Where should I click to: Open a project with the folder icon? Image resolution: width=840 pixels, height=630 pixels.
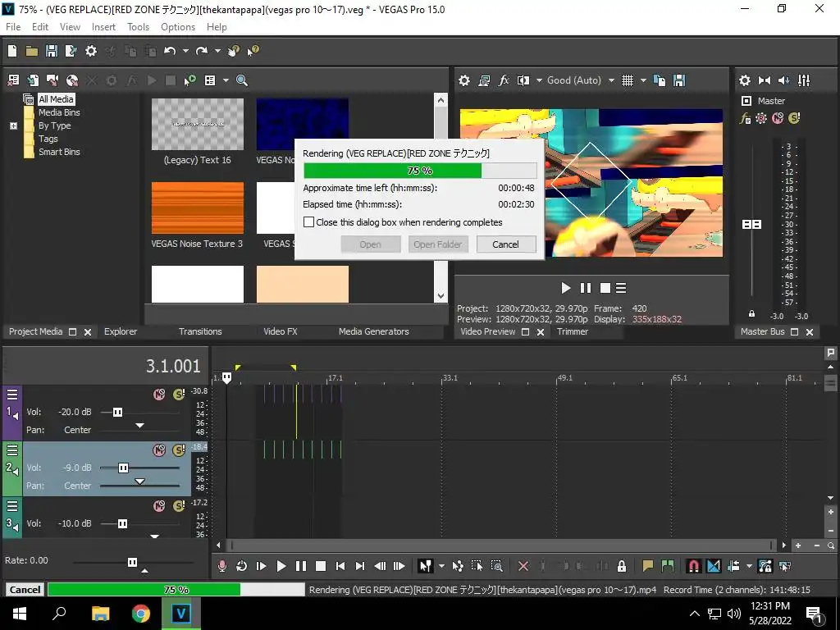(x=32, y=51)
